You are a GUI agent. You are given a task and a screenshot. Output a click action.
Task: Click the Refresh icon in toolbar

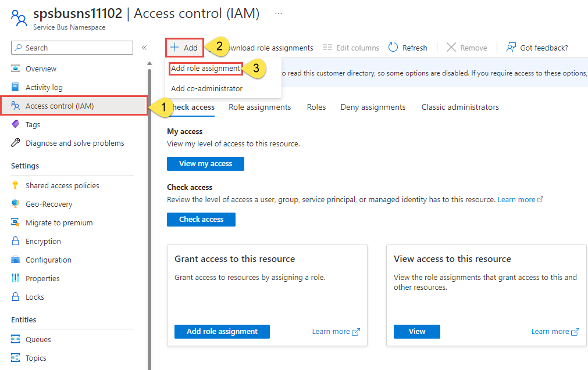coord(393,48)
